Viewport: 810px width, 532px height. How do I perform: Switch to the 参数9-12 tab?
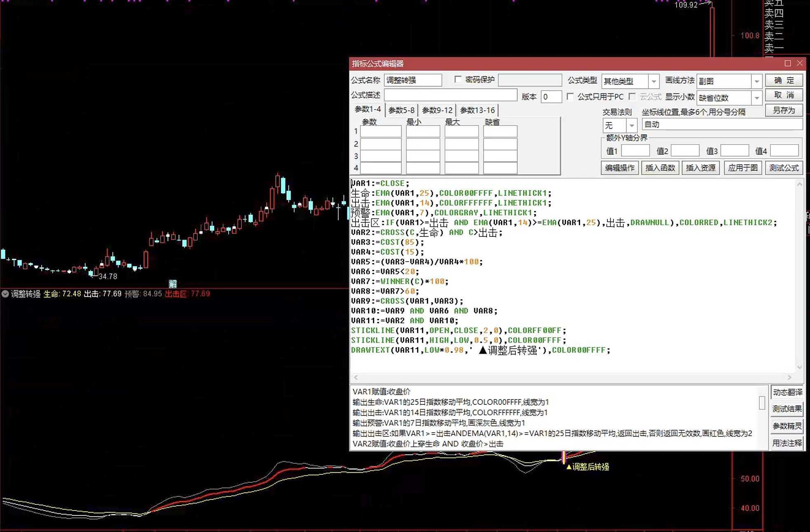437,110
